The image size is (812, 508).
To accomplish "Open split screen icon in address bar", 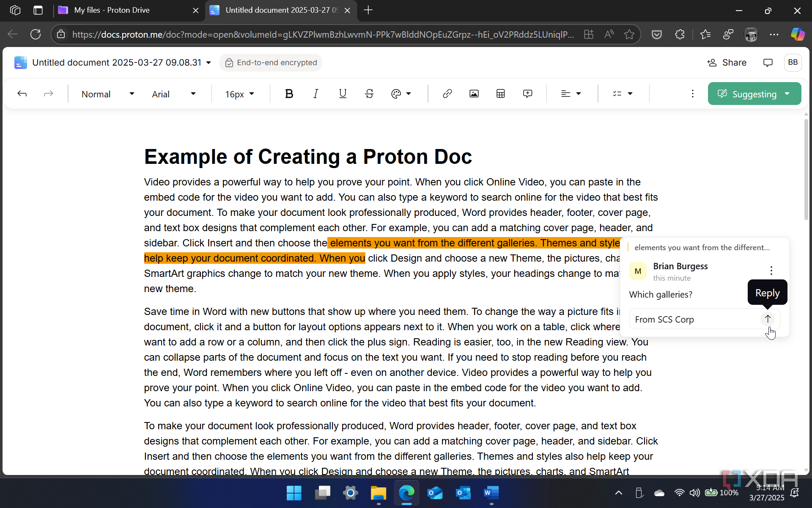I will coord(589,34).
